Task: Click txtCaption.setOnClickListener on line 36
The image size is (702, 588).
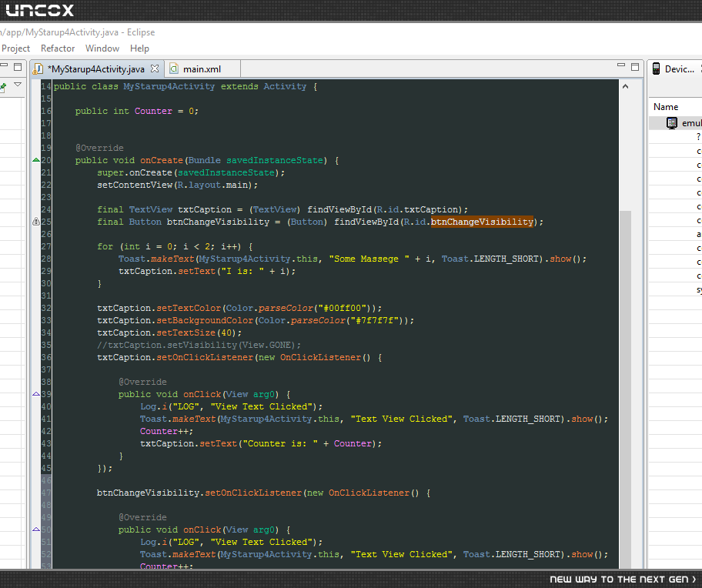Action: pyautogui.click(x=175, y=357)
